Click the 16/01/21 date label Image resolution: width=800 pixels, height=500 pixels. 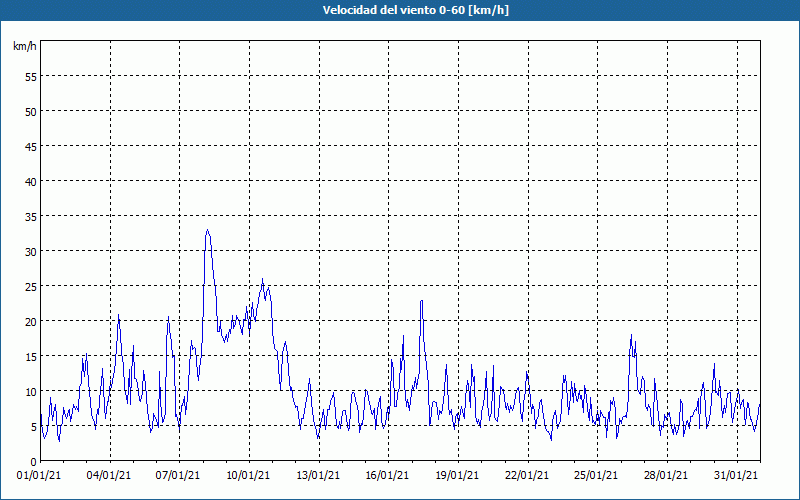click(387, 475)
